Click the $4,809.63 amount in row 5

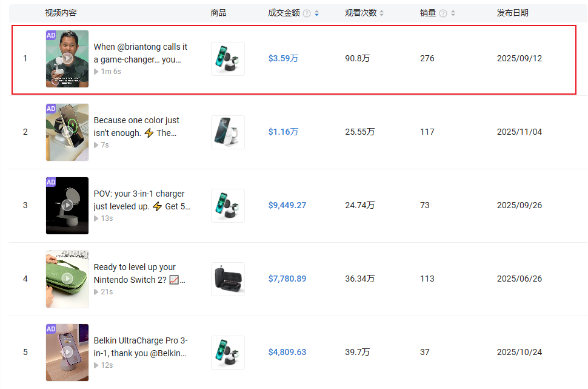[x=287, y=352]
